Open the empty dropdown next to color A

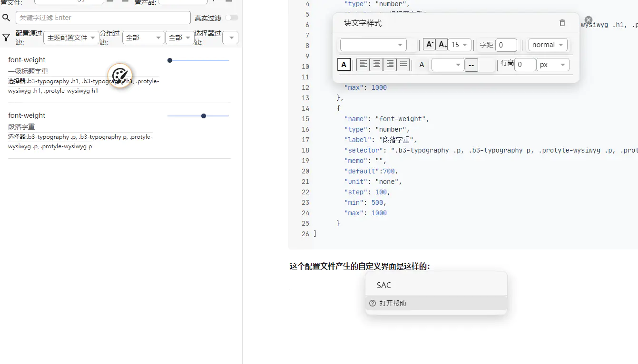(448, 65)
